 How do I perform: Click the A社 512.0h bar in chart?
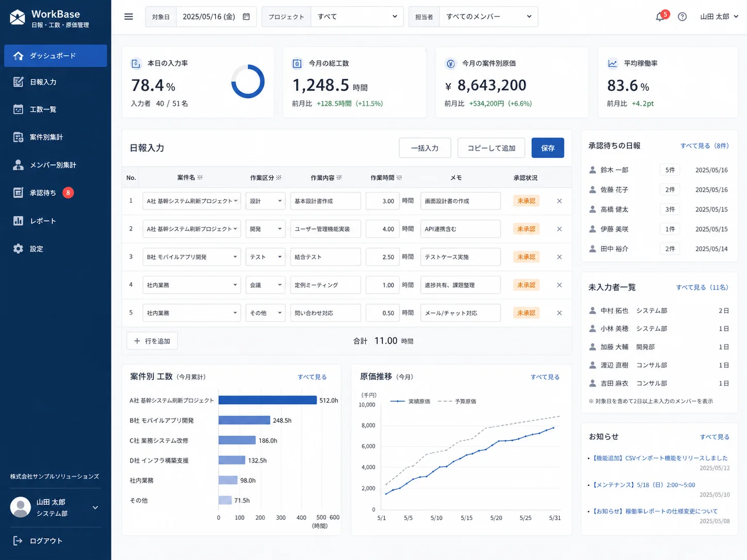268,400
